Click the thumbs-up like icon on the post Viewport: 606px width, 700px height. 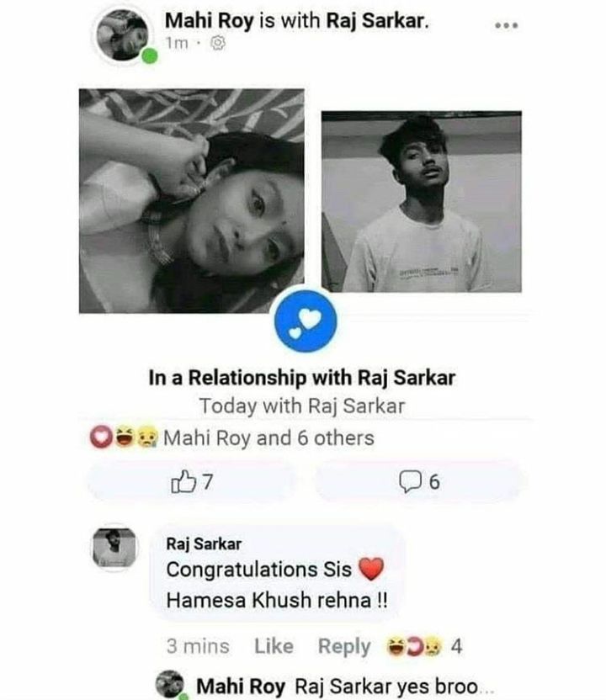pyautogui.click(x=182, y=482)
